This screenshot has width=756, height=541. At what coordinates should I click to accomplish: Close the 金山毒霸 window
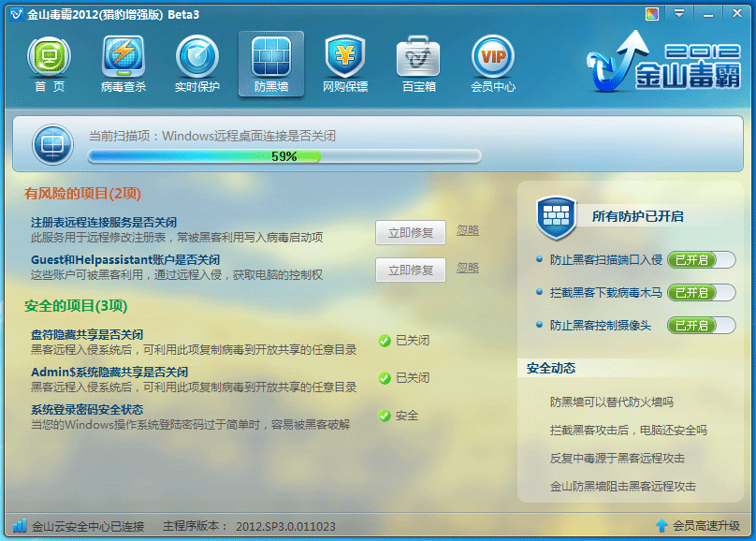click(x=737, y=13)
